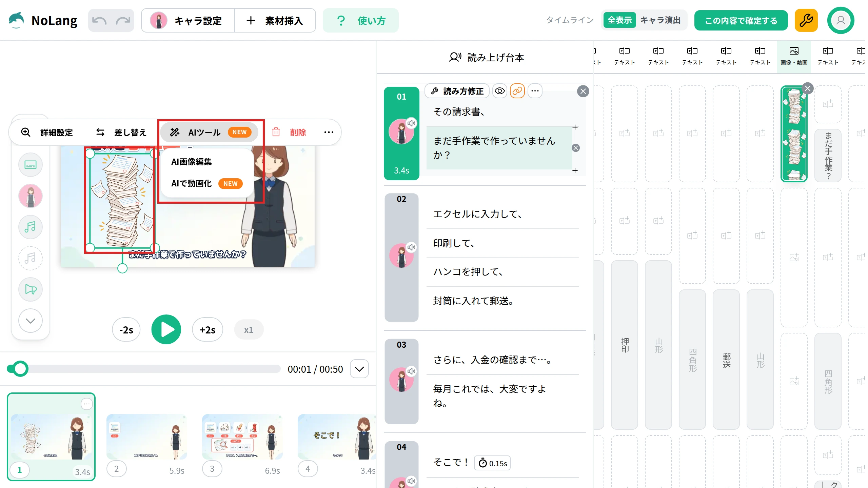Delete selected element with 削除 trash button
The image size is (868, 488).
click(x=289, y=132)
